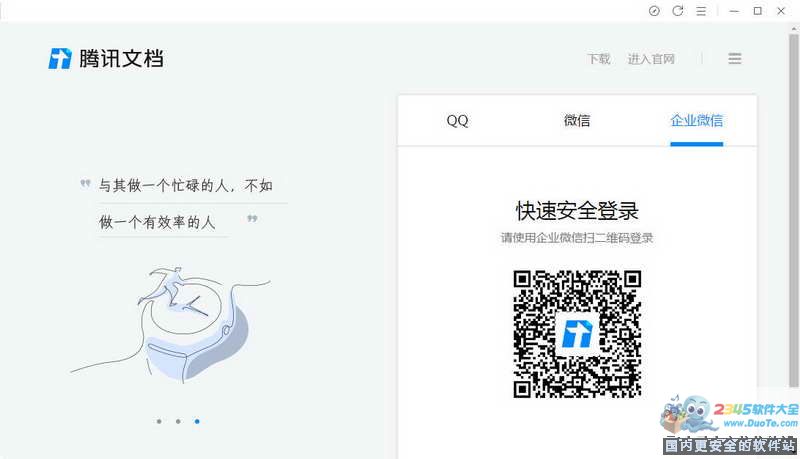Open the 进入官网 official website link
This screenshot has height=459, width=800.
tap(651, 59)
